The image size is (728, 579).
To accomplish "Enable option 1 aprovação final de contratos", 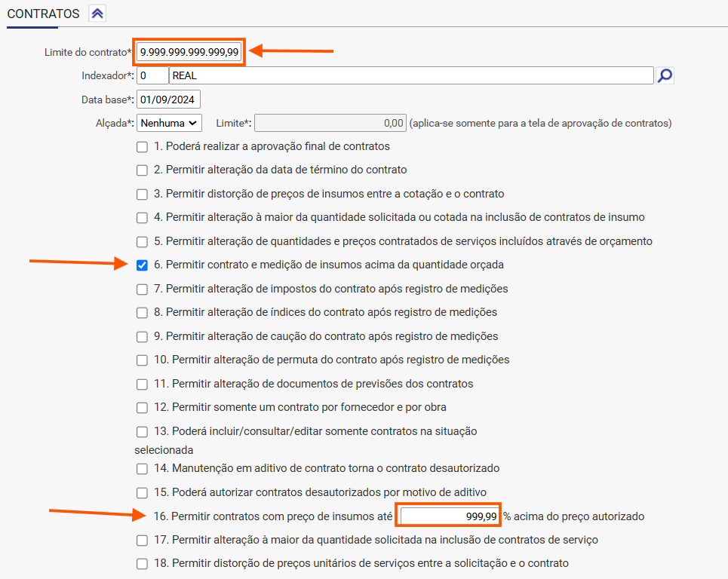I will (142, 147).
